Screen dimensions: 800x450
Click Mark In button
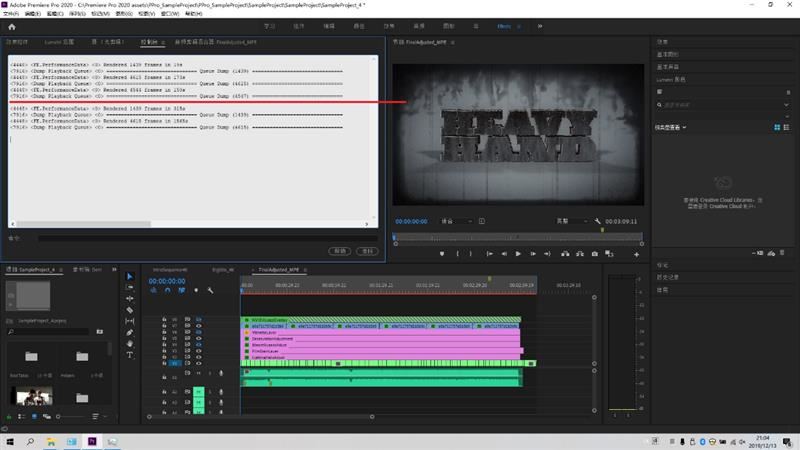458,254
